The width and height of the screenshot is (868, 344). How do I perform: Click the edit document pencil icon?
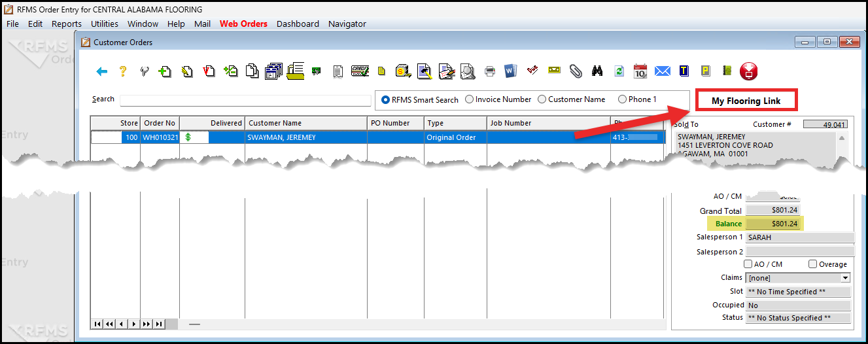[186, 71]
